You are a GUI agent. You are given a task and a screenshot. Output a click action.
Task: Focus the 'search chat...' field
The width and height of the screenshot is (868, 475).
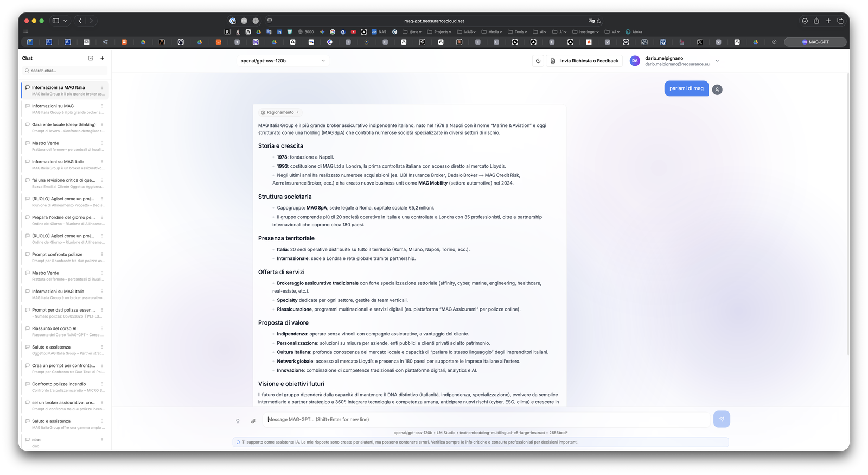point(65,71)
